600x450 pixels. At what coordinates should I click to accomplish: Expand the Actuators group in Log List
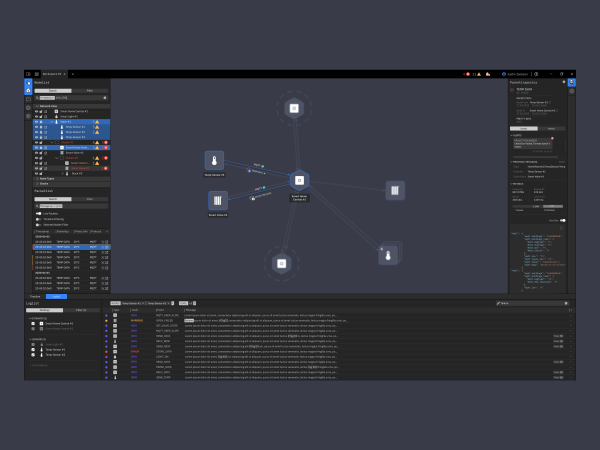click(30, 365)
